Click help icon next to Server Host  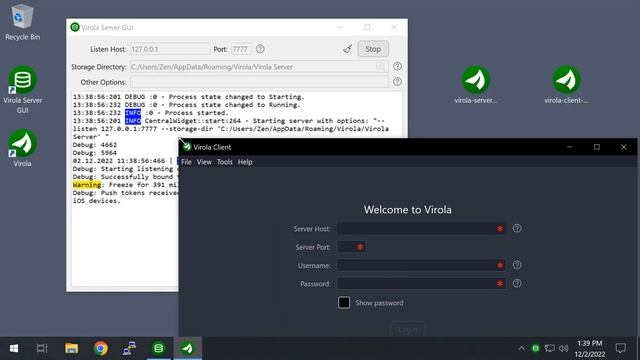(517, 229)
